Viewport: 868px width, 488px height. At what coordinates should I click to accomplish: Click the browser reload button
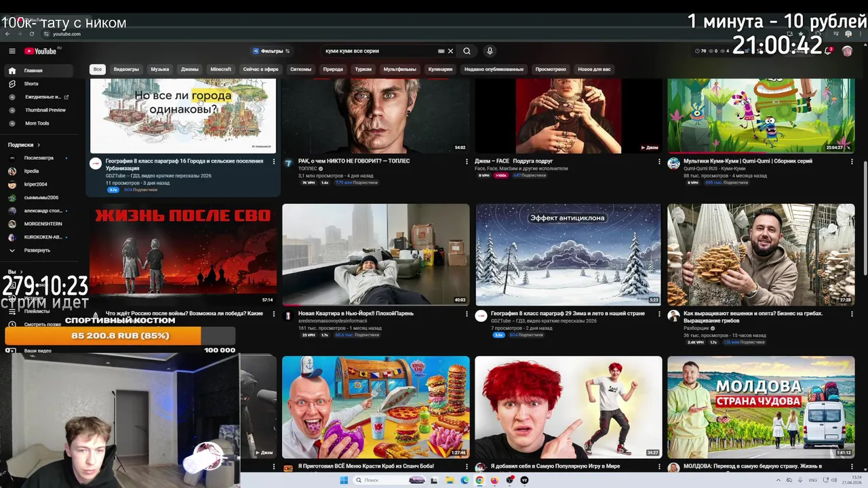32,34
